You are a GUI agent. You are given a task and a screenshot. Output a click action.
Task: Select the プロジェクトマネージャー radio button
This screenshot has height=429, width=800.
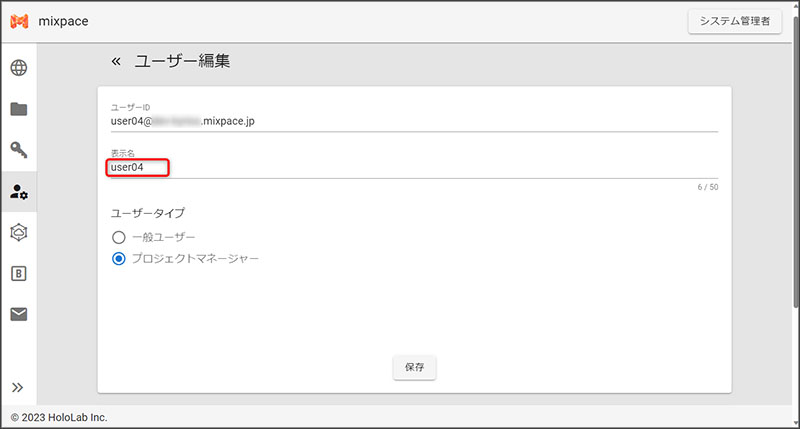tap(118, 259)
